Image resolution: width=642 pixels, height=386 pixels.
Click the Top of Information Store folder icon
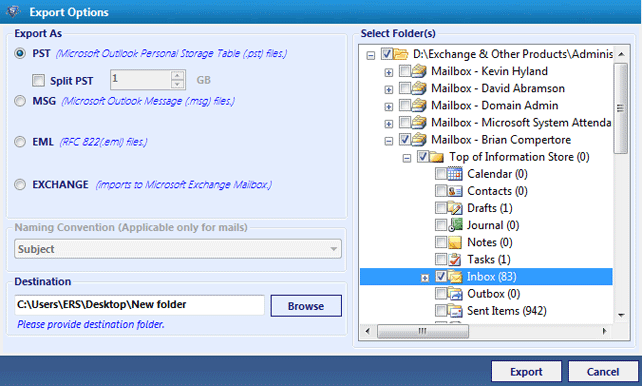pos(437,157)
